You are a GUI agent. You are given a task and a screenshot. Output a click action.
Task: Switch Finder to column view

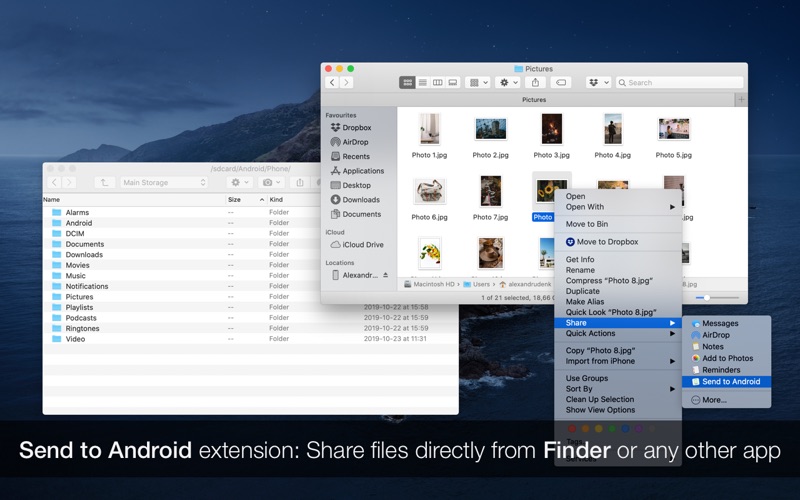(x=437, y=82)
